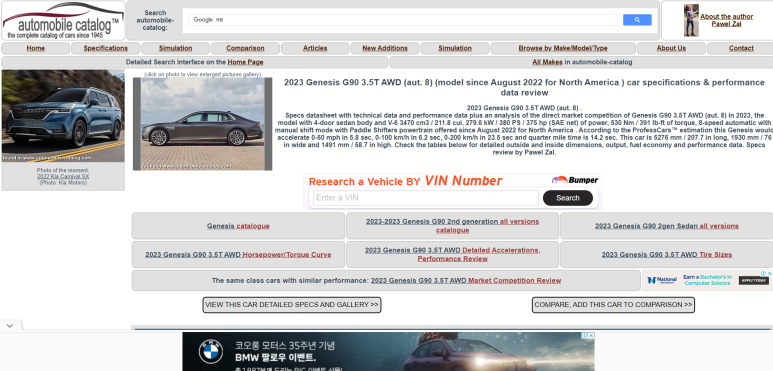Click the 2023 Genesis G90 3.5T AWD page title

tap(524, 87)
